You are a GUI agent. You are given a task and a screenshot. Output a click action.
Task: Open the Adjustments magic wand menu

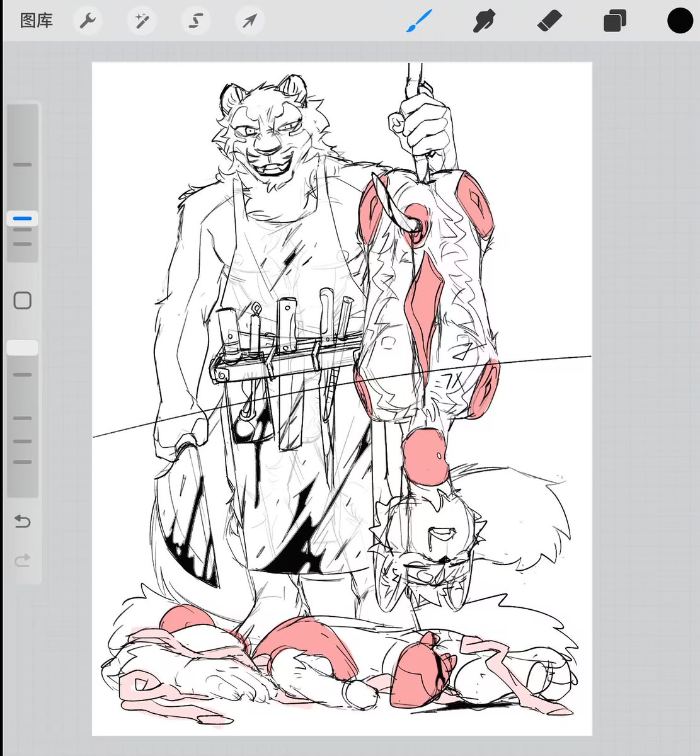tap(141, 21)
